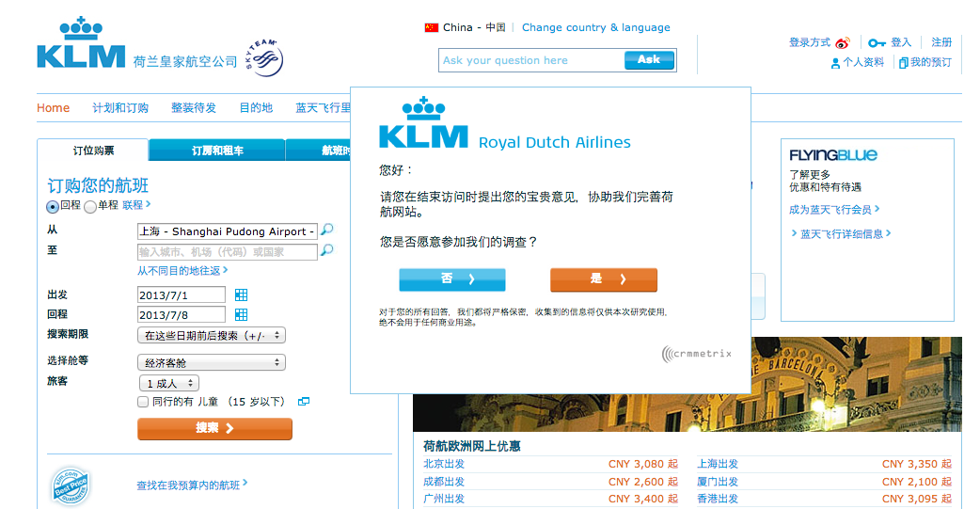Click the children info popup icon

304,402
